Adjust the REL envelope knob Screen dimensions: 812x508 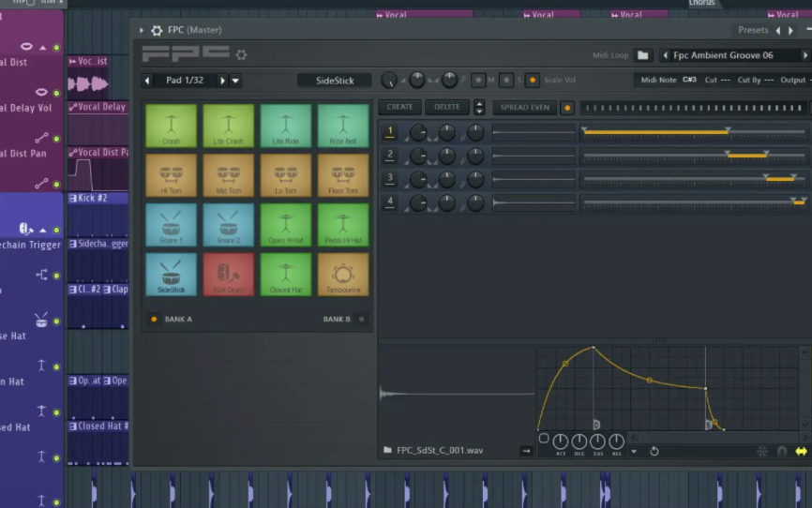[x=616, y=441]
